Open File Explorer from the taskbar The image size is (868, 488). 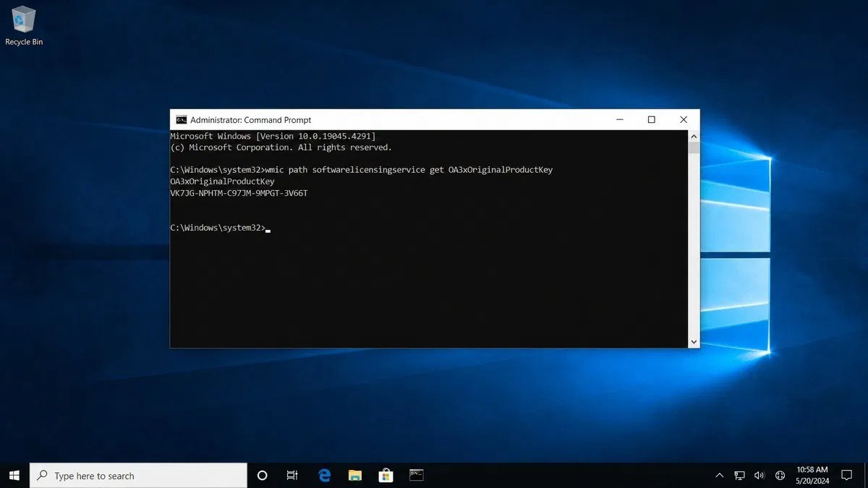tap(355, 475)
